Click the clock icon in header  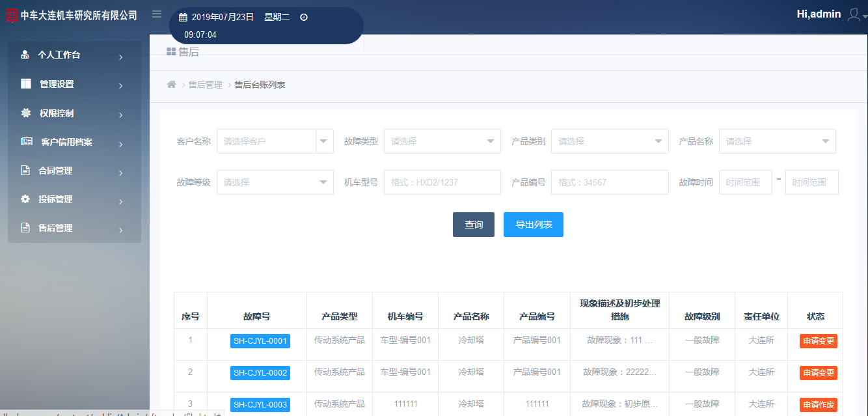click(303, 18)
